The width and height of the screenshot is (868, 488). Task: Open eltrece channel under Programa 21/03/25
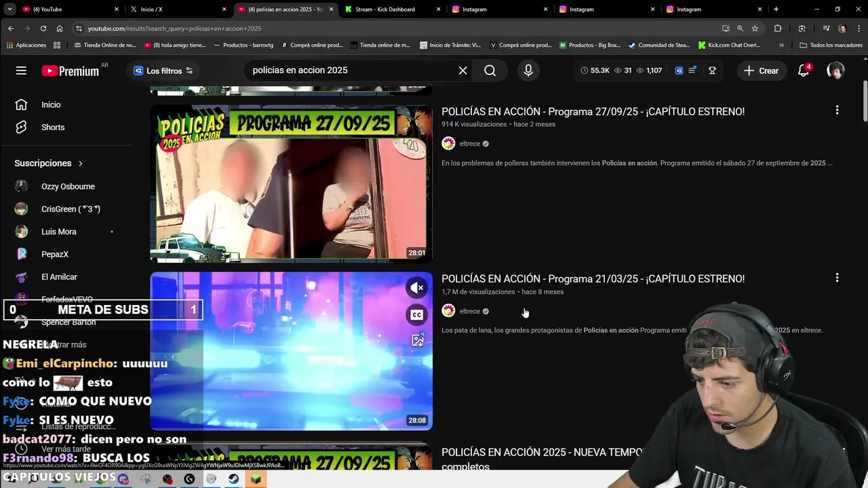pos(469,311)
